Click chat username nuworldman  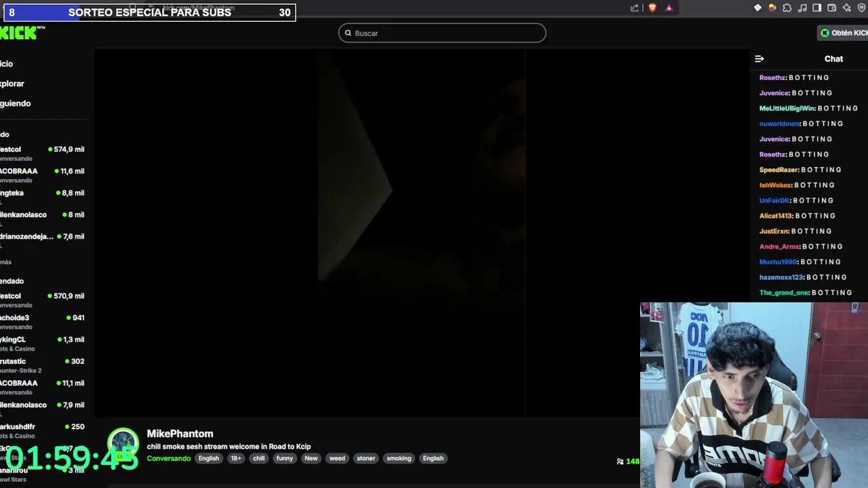coord(779,124)
